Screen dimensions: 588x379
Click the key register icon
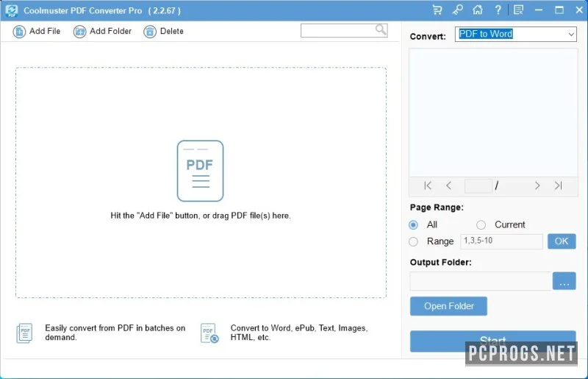point(457,10)
